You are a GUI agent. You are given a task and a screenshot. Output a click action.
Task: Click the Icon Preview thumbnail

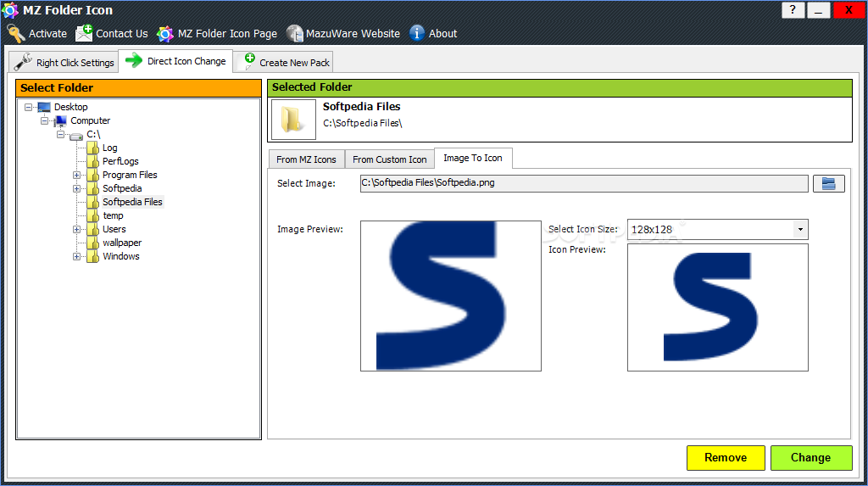point(717,308)
